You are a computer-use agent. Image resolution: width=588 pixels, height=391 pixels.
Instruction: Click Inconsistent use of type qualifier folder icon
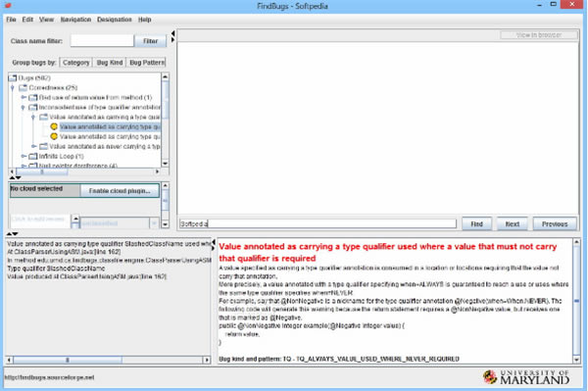[33, 107]
